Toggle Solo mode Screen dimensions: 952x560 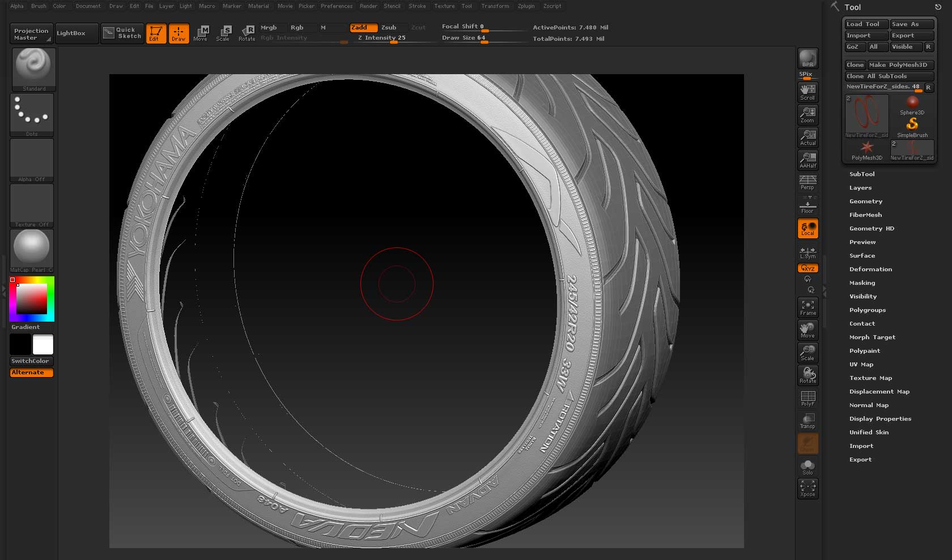pyautogui.click(x=807, y=467)
